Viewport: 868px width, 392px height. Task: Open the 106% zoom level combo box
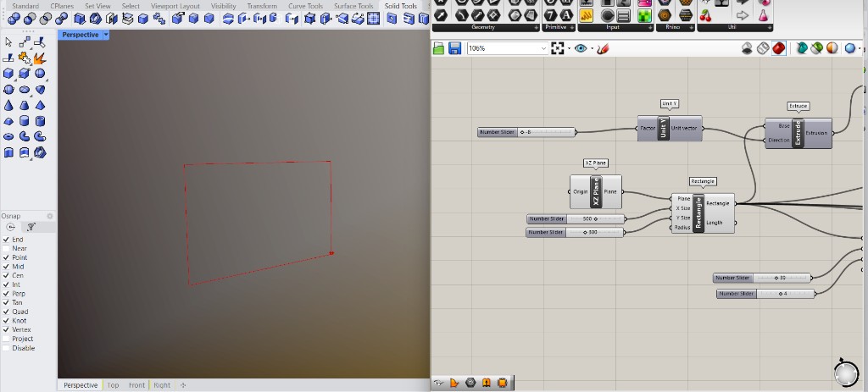[x=507, y=48]
